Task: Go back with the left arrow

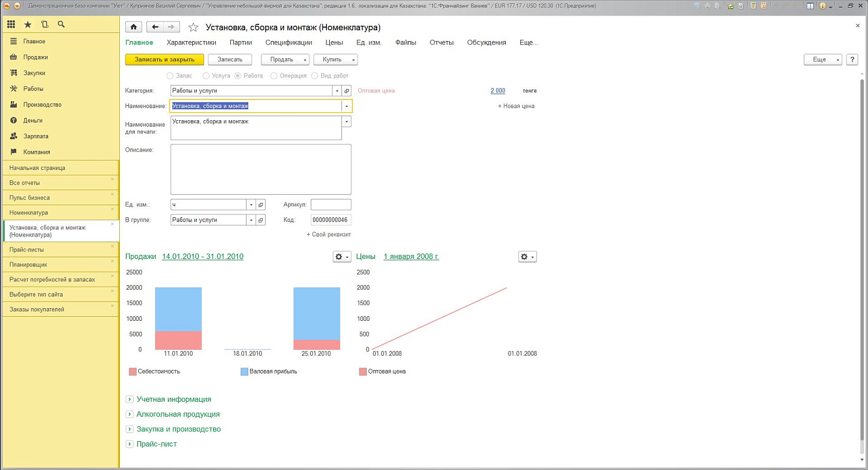Action: [155, 27]
